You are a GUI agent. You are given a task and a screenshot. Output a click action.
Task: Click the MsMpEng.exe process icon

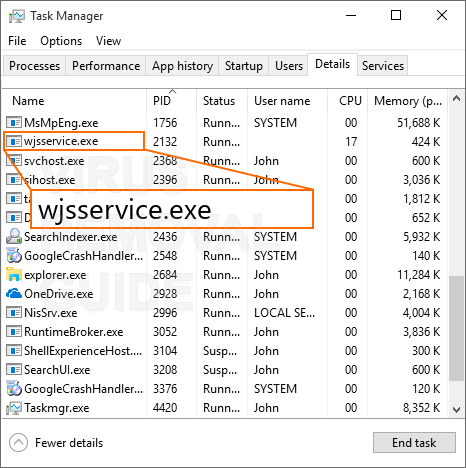[x=14, y=123]
